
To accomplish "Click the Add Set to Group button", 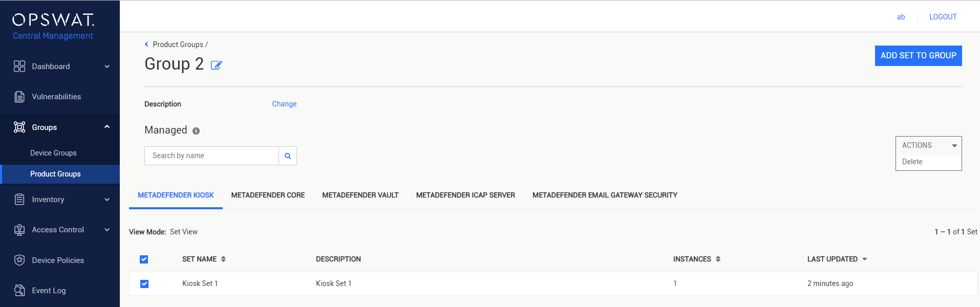I will click(918, 56).
